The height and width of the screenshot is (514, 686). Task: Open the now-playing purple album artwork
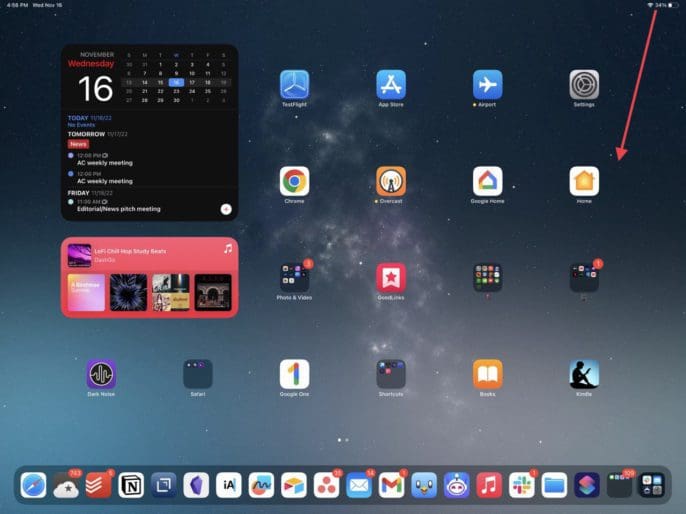point(80,255)
